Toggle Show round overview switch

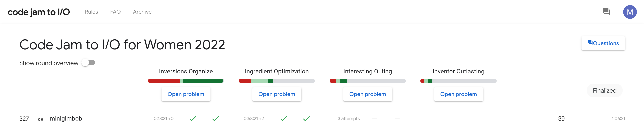pyautogui.click(x=88, y=63)
